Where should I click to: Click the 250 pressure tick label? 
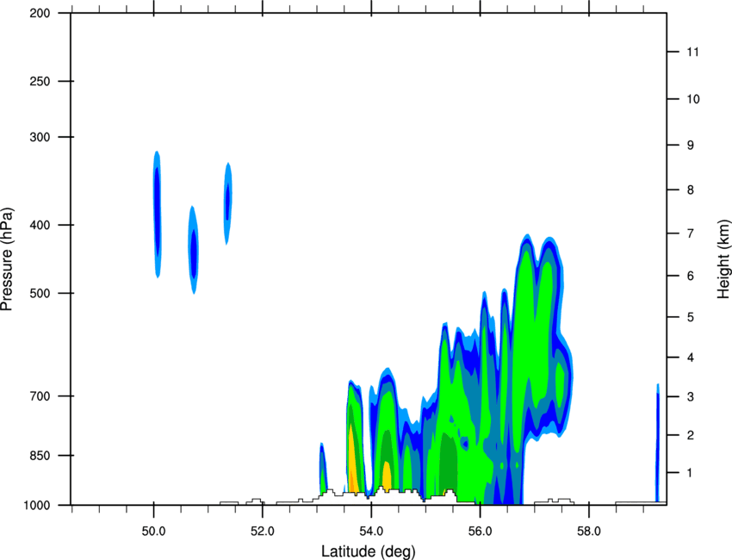coord(40,81)
